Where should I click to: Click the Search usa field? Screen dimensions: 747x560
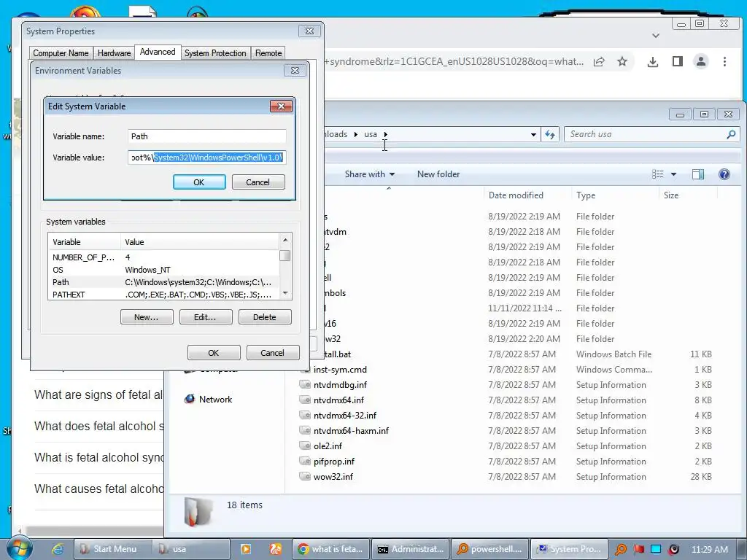point(646,135)
